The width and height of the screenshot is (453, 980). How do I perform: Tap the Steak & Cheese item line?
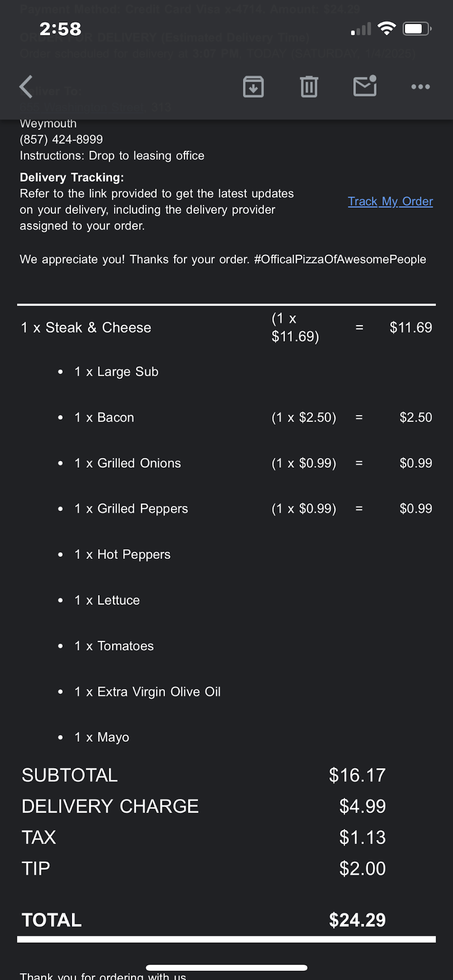pos(86,328)
